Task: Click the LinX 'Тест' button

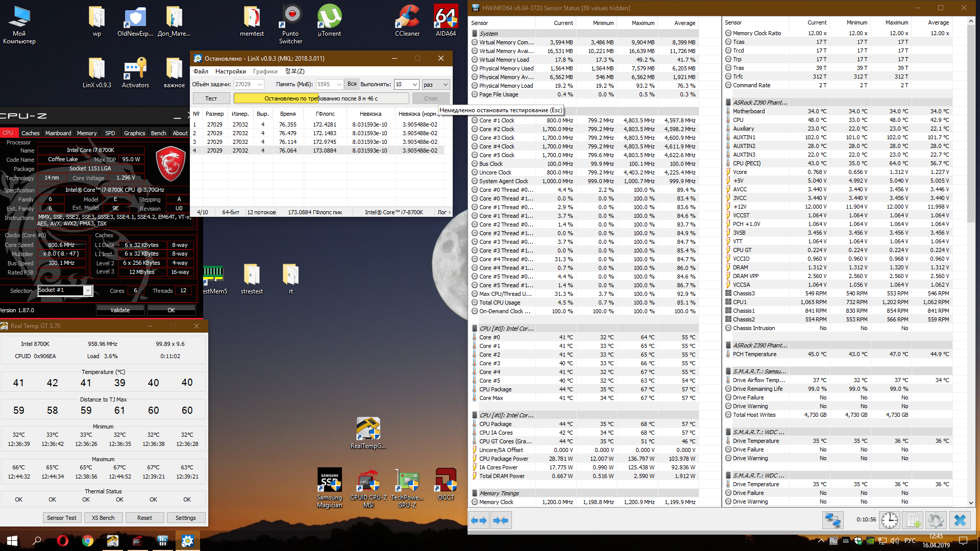Action: [x=211, y=98]
